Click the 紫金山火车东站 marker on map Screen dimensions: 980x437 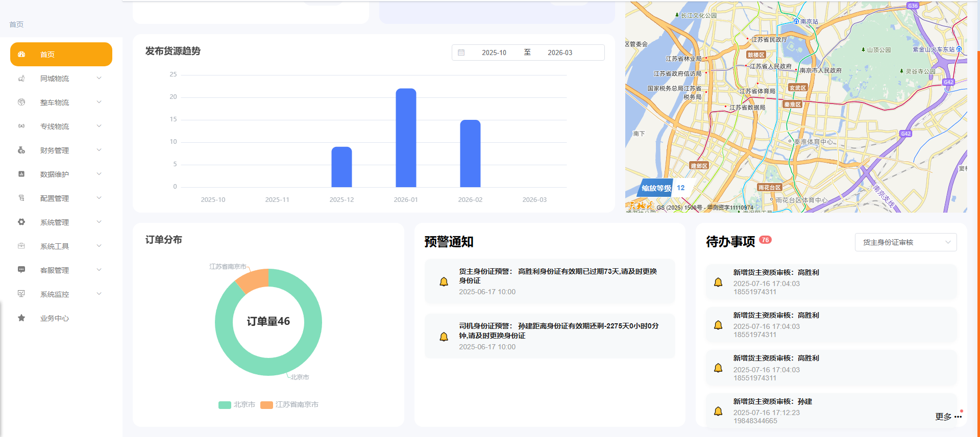[x=959, y=49]
